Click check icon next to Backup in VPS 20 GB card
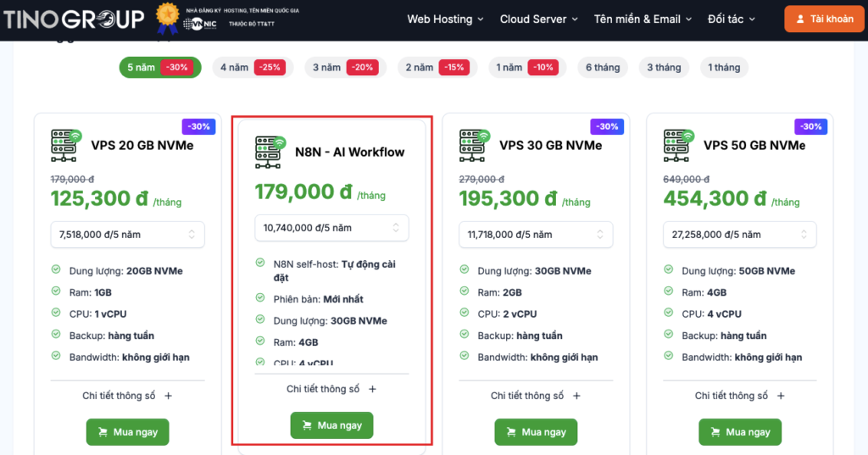 tap(56, 335)
